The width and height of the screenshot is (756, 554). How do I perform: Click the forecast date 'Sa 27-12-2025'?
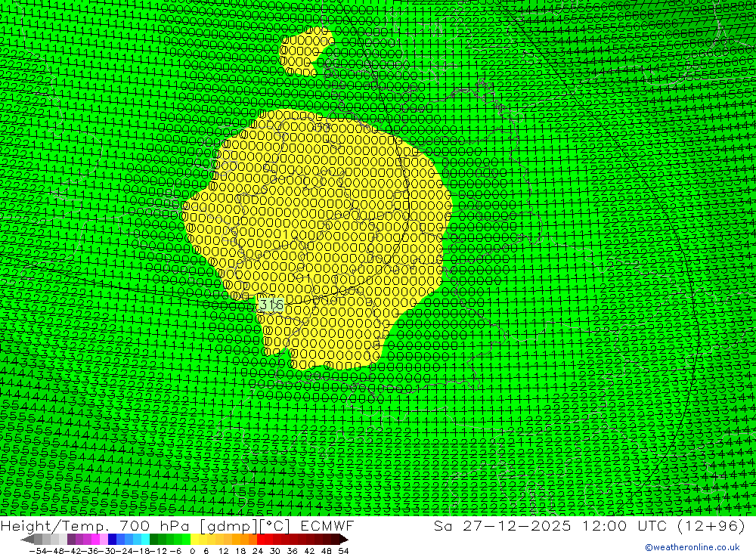tap(502, 526)
